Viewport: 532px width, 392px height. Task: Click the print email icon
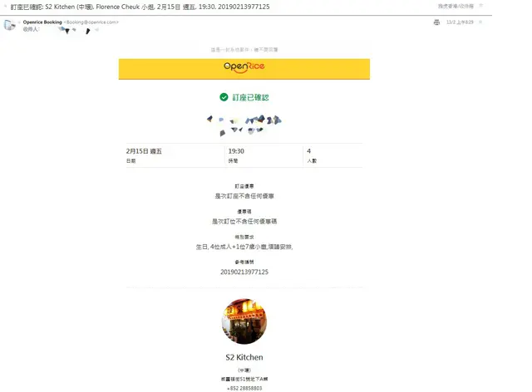coord(436,22)
